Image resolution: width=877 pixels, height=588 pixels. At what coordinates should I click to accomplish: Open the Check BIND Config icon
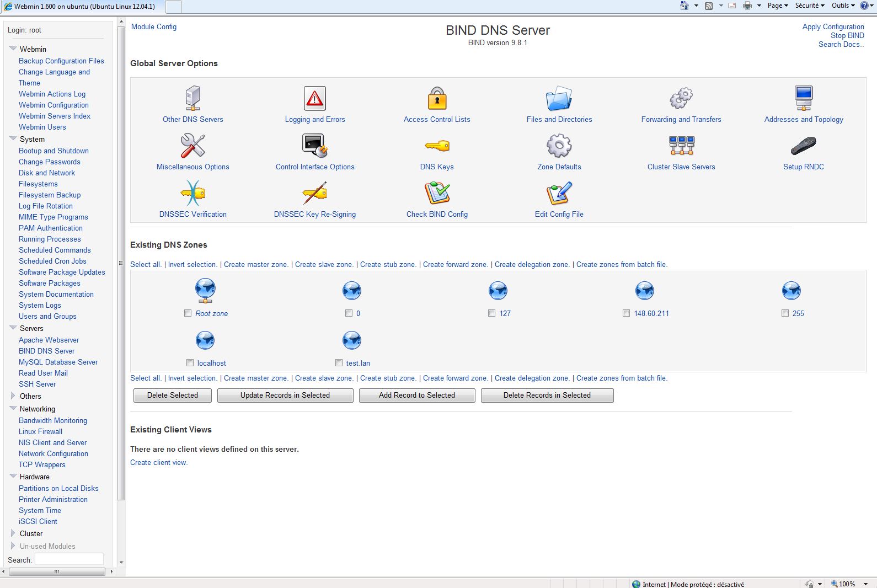point(437,194)
